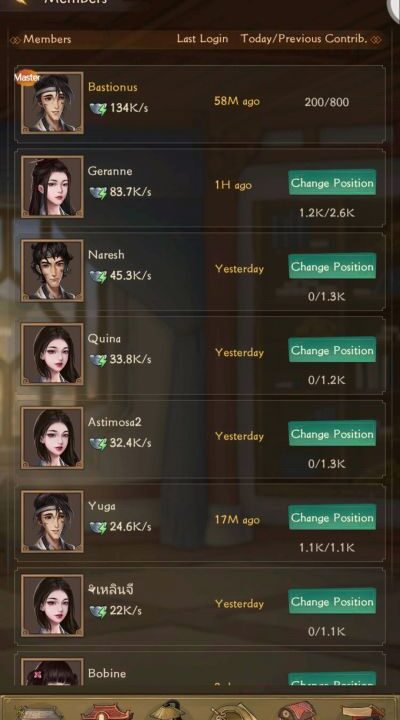Viewport: 400px width, 720px height.
Task: Tap the energy icon beside Bastionus's 134K/s
Action: (98, 108)
